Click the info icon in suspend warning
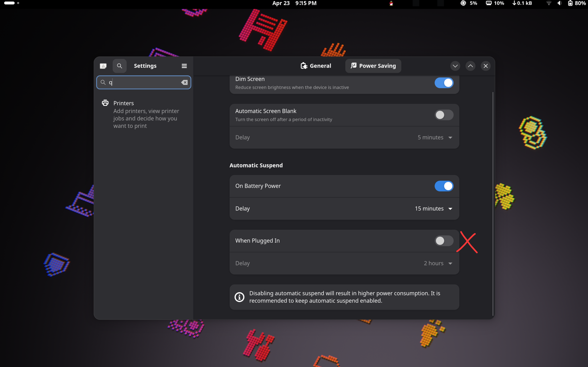This screenshot has height=367, width=588. 239,297
